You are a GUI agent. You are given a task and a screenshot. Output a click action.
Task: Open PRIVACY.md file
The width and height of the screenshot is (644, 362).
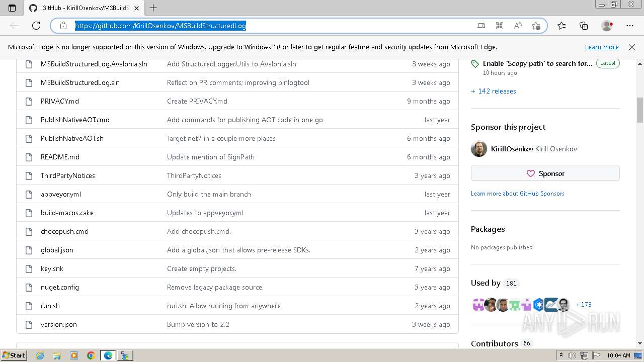click(x=60, y=101)
